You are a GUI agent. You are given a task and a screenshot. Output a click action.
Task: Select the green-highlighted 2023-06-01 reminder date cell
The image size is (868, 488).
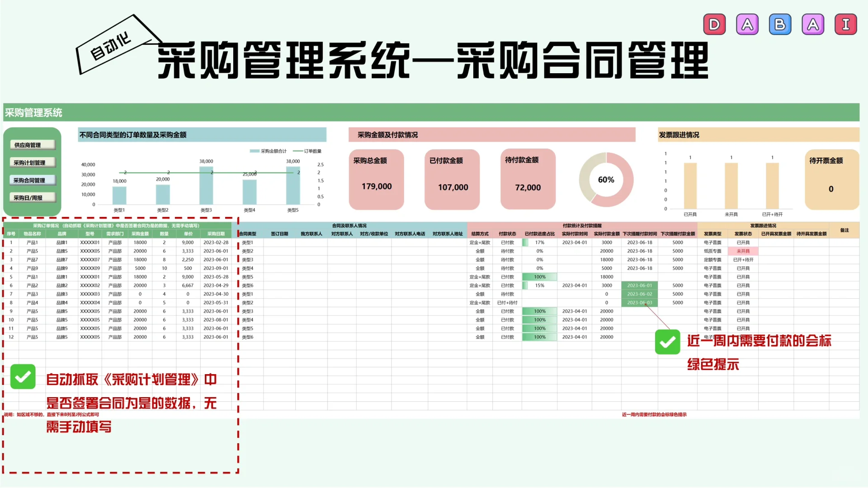639,285
